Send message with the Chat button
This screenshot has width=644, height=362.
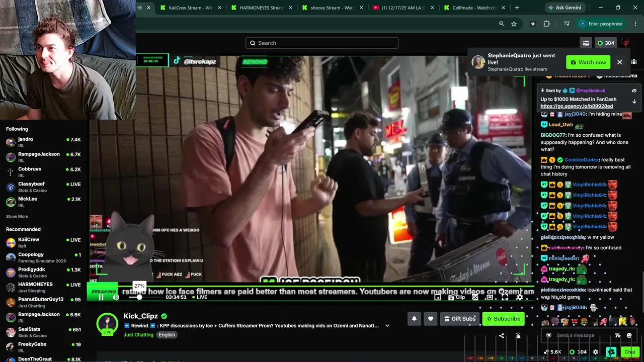629,352
